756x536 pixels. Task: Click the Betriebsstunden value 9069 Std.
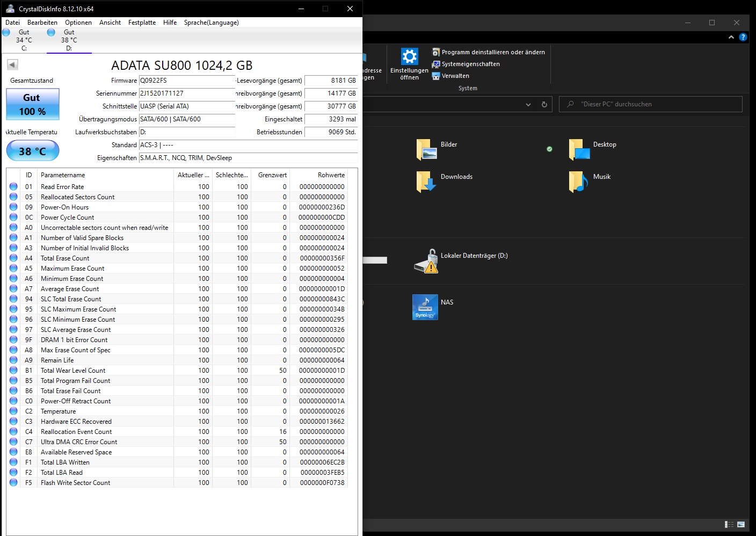pyautogui.click(x=331, y=132)
